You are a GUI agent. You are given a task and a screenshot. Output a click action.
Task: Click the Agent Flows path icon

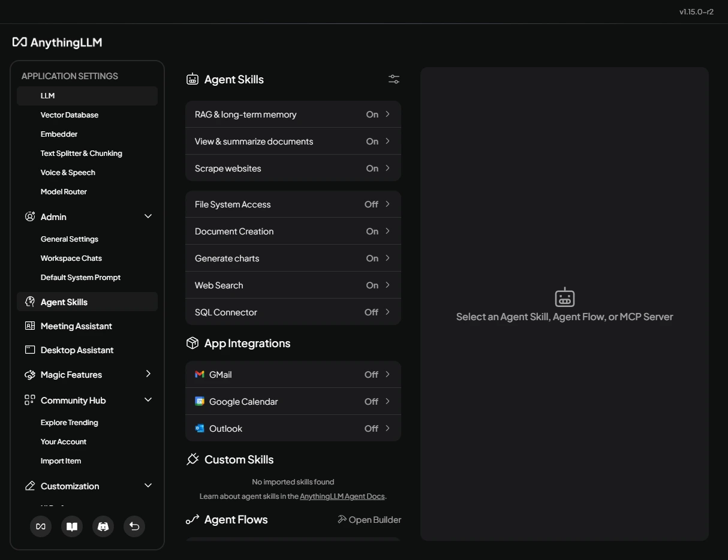[192, 519]
